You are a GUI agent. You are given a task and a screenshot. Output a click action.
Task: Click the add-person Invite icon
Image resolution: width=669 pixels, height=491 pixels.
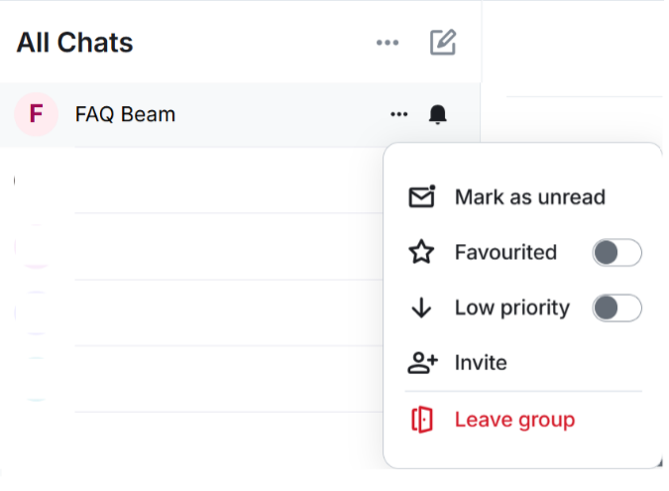[424, 363]
